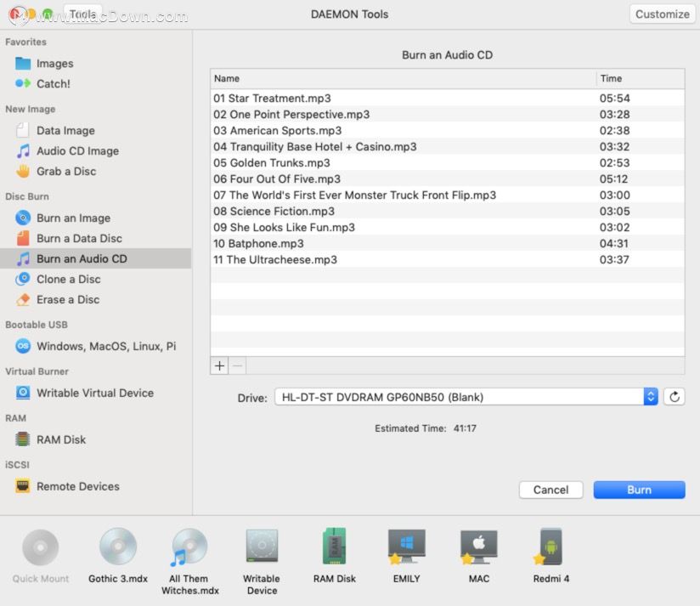The height and width of the screenshot is (606, 700).
Task: Select the All Them Witches.mdx audio disc
Action: coord(189,547)
